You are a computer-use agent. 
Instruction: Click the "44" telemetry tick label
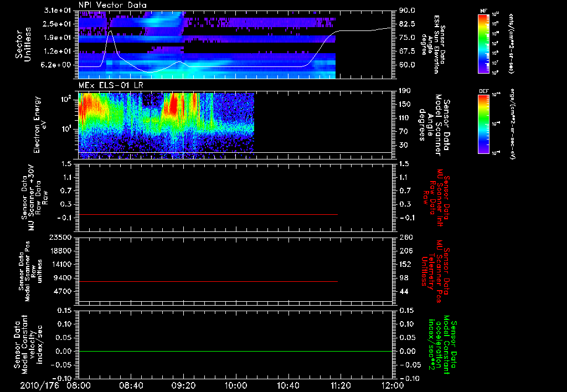coord(404,291)
